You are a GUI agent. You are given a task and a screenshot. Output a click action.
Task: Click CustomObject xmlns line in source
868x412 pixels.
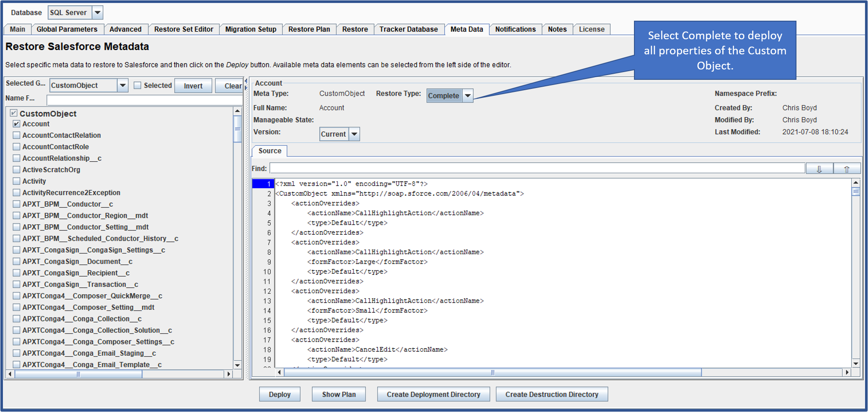click(x=400, y=194)
